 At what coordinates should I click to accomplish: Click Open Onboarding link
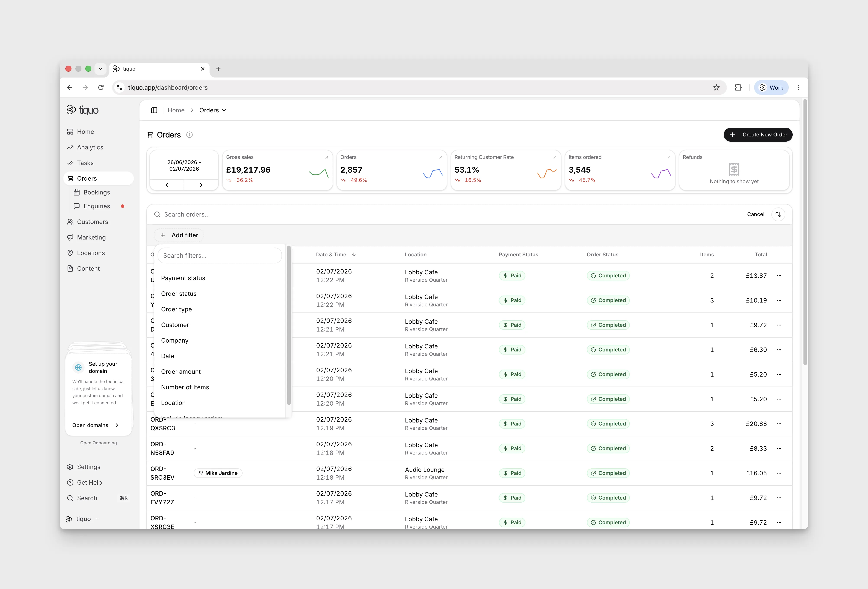pos(99,443)
